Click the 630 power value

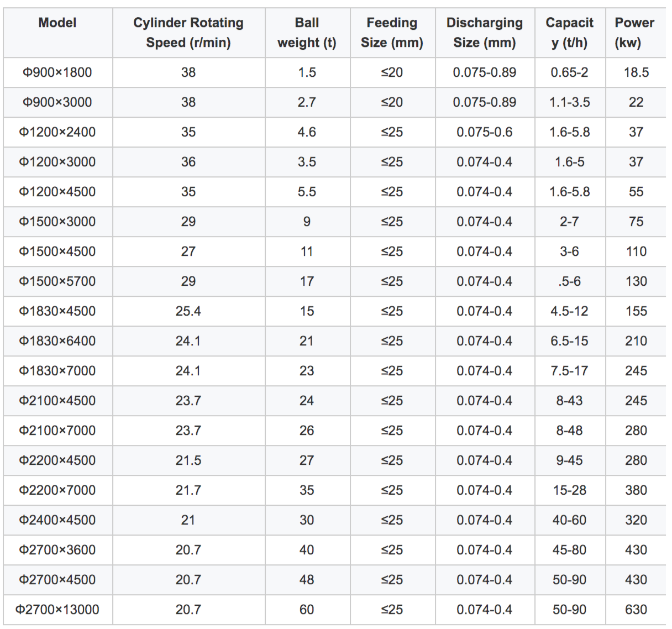pyautogui.click(x=636, y=610)
